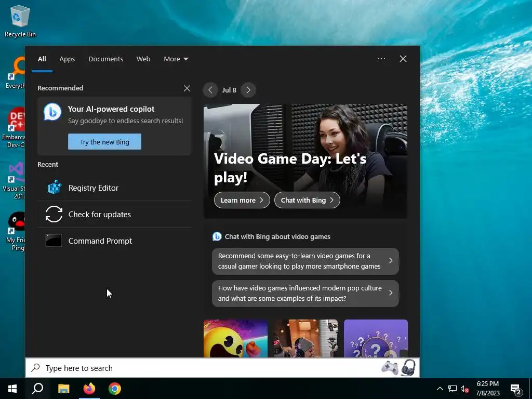This screenshot has height=399, width=532.
Task: Expand the More dropdown tab
Action: coord(176,59)
